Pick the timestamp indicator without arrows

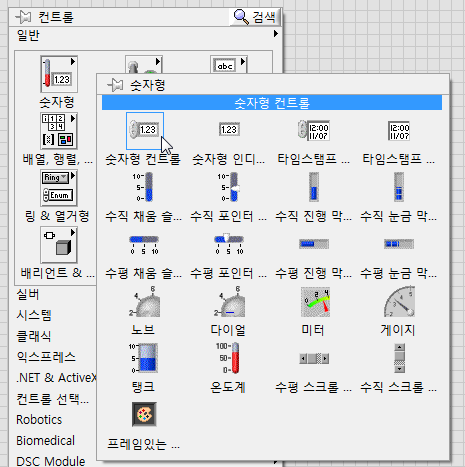coord(399,131)
